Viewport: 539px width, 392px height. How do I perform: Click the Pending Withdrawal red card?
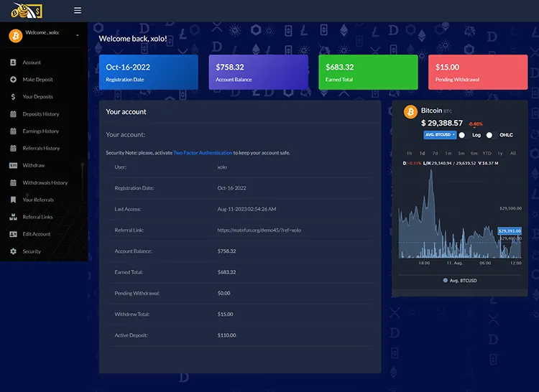tap(478, 72)
